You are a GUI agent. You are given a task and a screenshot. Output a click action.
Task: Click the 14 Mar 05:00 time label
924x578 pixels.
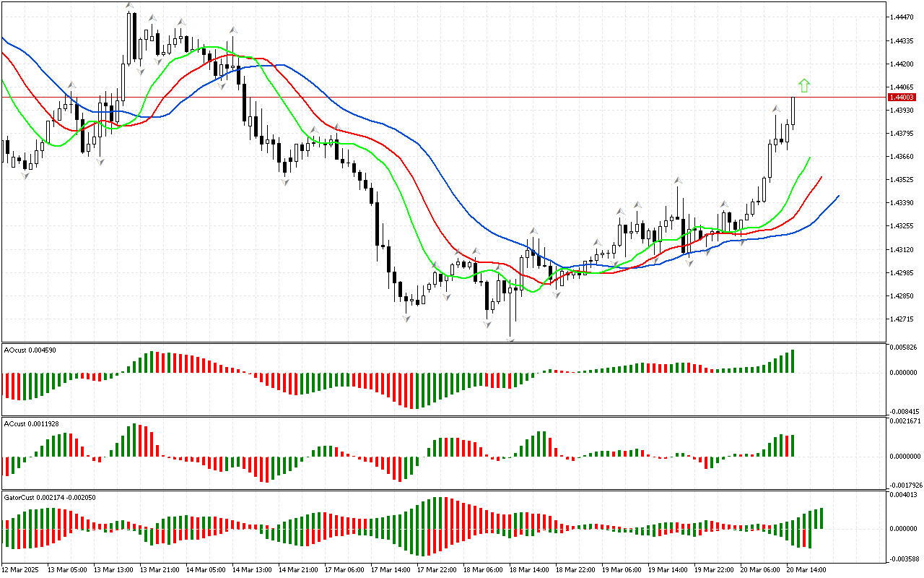click(206, 569)
